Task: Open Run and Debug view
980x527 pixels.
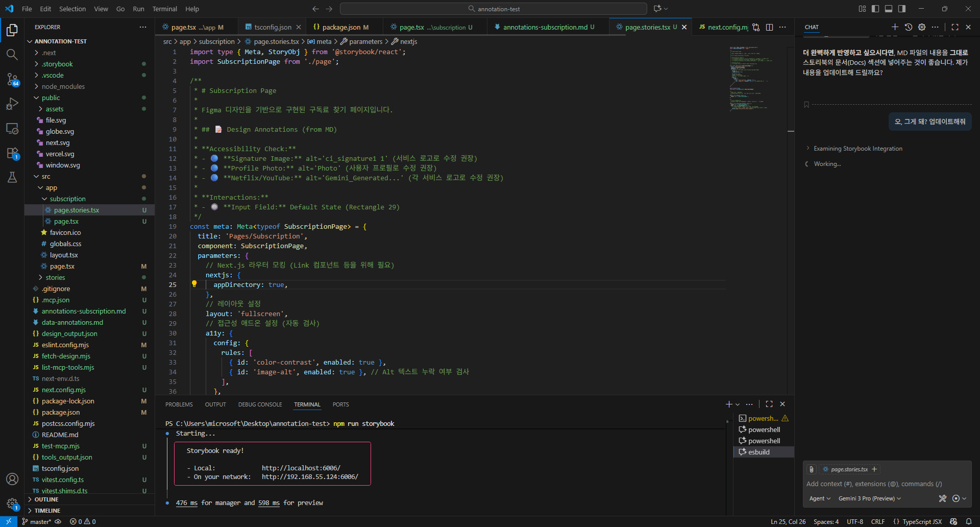Action: click(12, 104)
